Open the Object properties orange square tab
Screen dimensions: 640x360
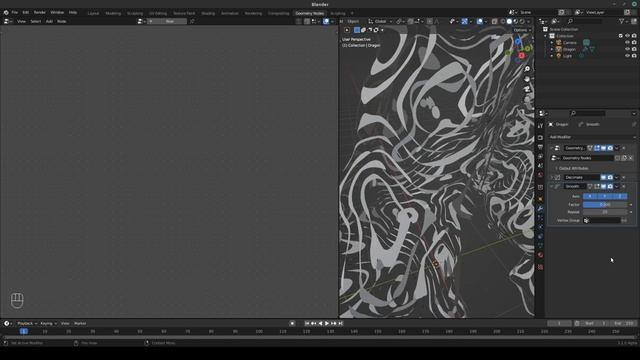(540, 199)
